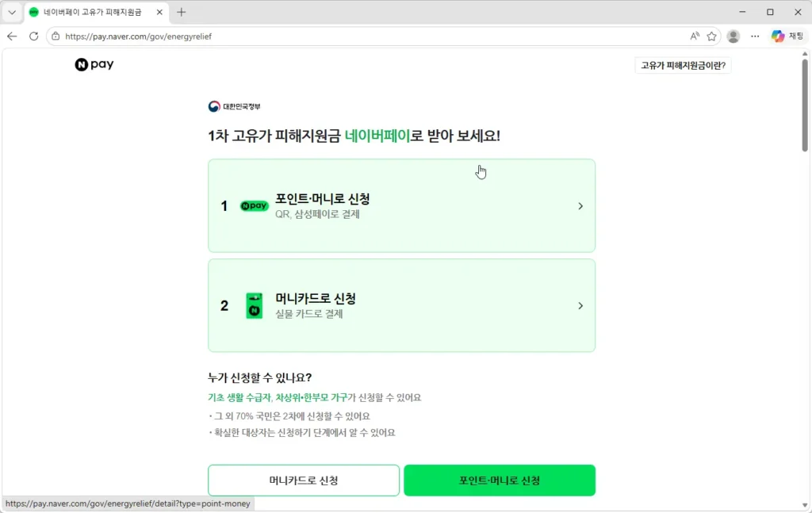Screen dimensions: 812x513
Task: Open chevron on 머니카드로 신청 card
Action: pyautogui.click(x=580, y=306)
